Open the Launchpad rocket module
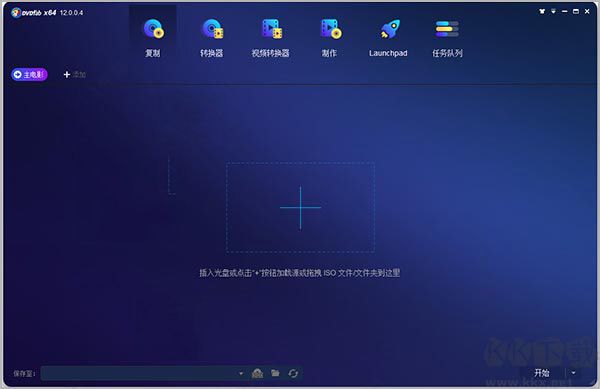 point(388,38)
